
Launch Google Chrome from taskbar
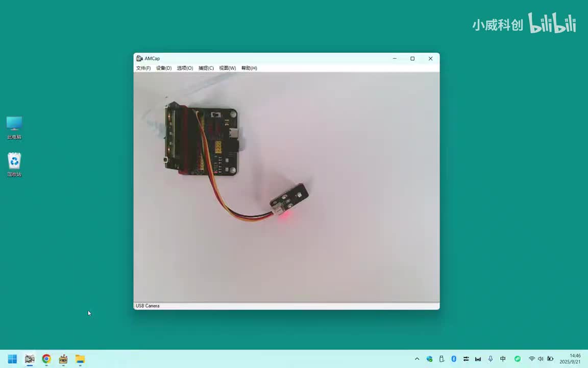click(x=46, y=359)
